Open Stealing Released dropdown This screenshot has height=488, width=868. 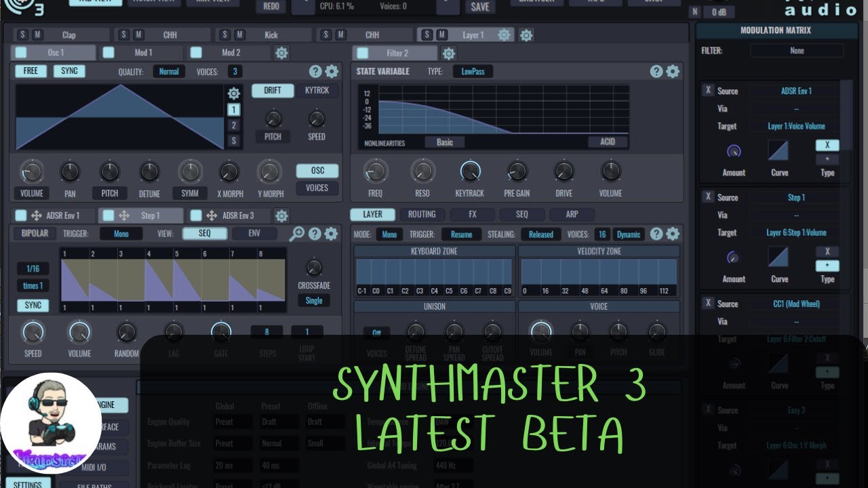tap(540, 235)
